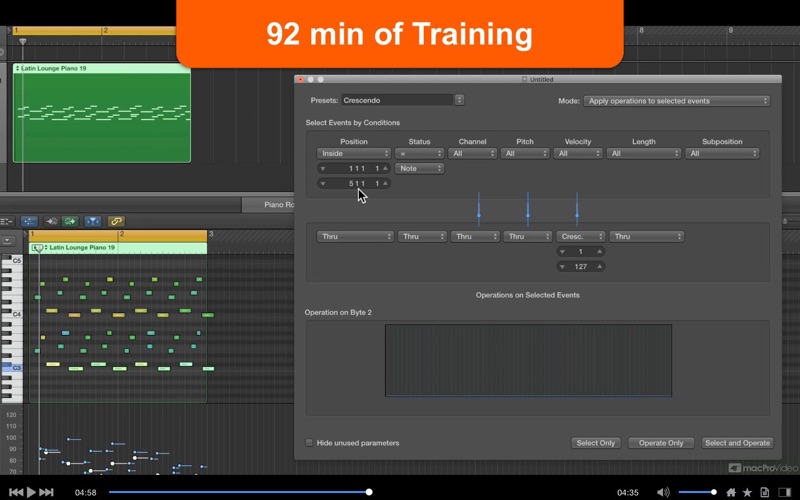
Task: Toggle MIDI In button in Piano Roll
Action: (x=52, y=221)
